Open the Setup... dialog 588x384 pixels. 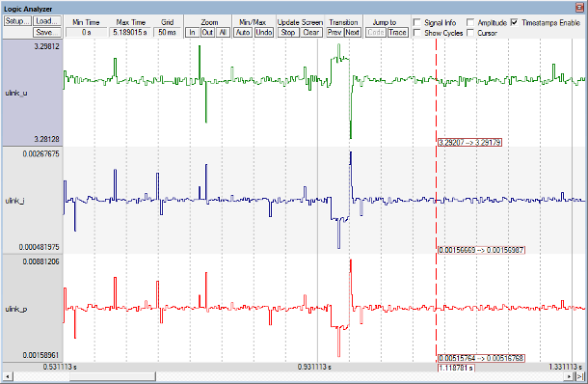tap(17, 21)
